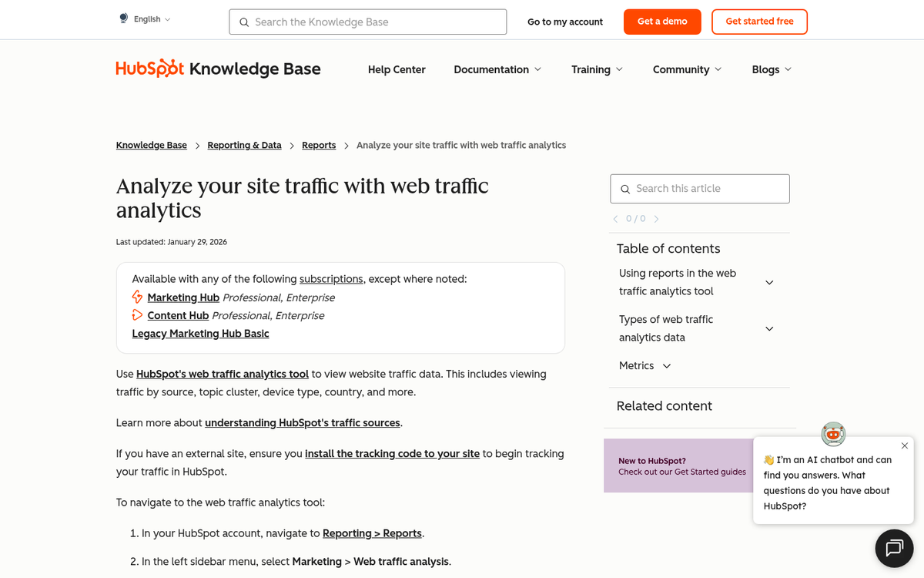Expand 'Types of web traffic analytics data'

769,328
